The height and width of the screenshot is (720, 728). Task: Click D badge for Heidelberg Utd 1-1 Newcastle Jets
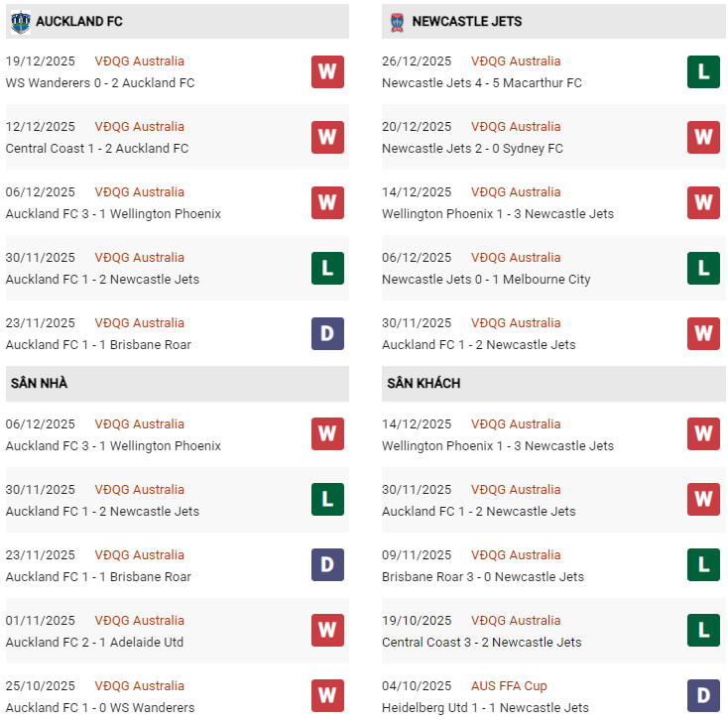703,696
